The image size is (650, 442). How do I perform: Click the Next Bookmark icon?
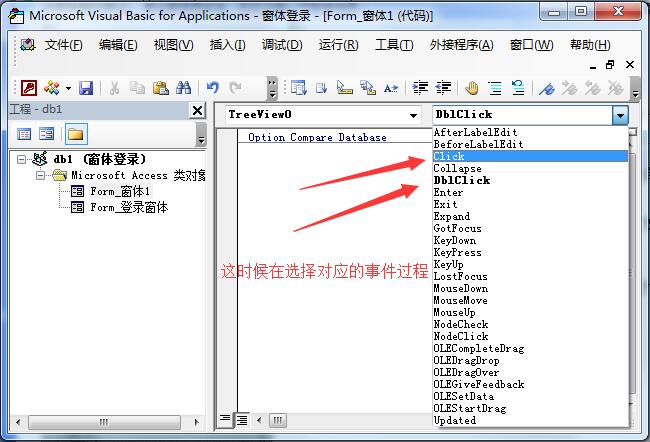coord(570,88)
